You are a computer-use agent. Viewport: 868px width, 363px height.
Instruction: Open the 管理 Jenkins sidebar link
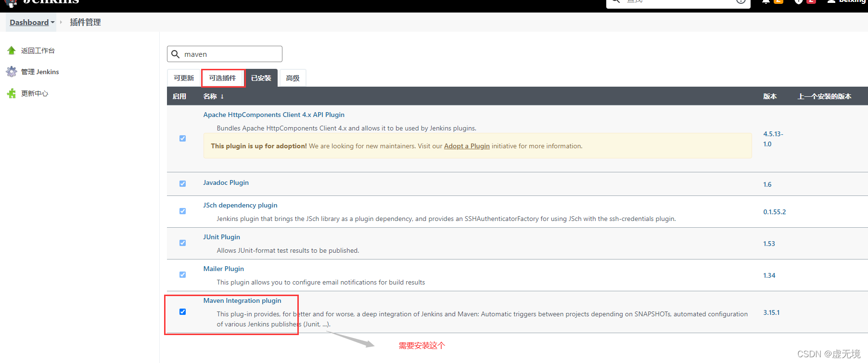click(40, 72)
